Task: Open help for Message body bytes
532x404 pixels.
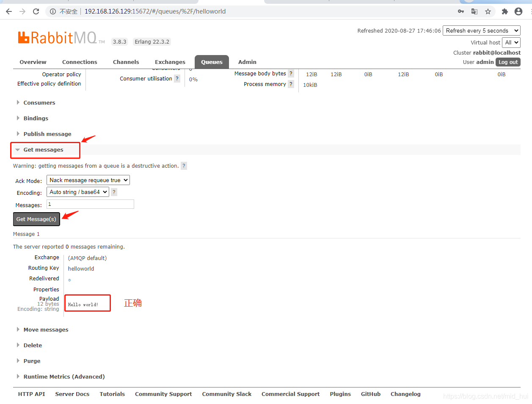Action: [291, 73]
